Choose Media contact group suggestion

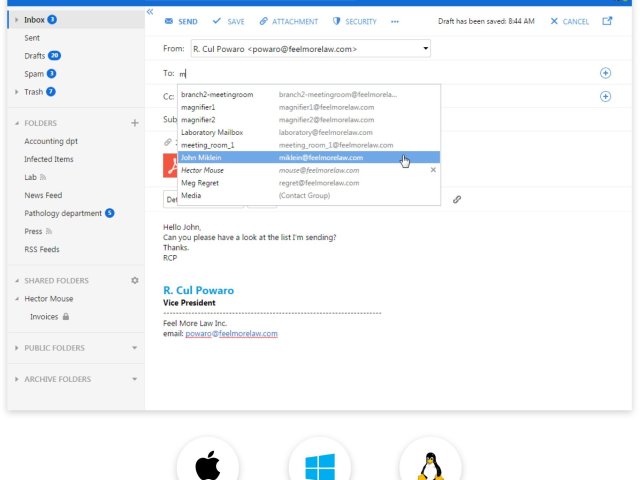(309, 196)
